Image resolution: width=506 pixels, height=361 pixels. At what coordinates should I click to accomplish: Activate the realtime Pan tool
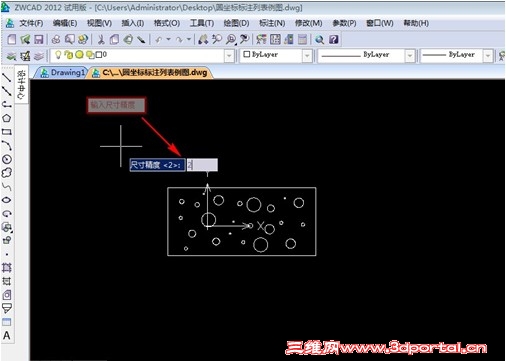(x=203, y=39)
